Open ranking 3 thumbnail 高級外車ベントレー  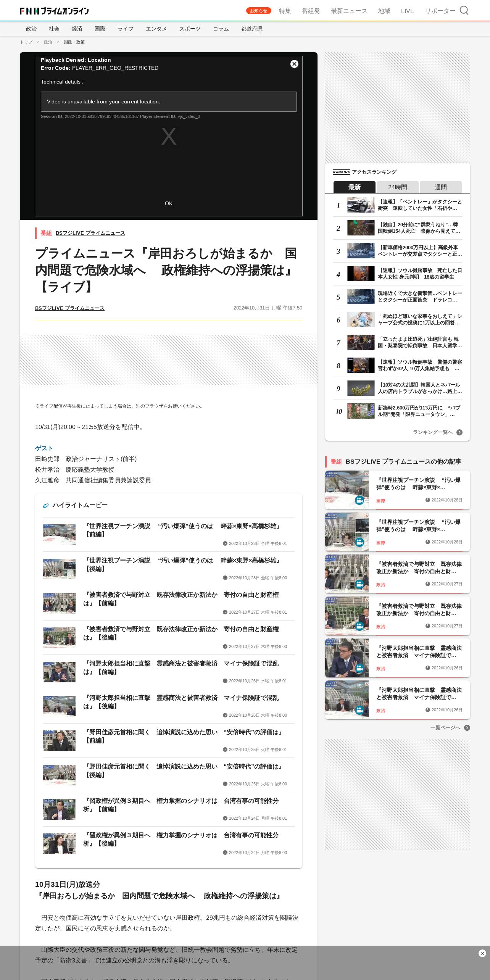point(361,251)
